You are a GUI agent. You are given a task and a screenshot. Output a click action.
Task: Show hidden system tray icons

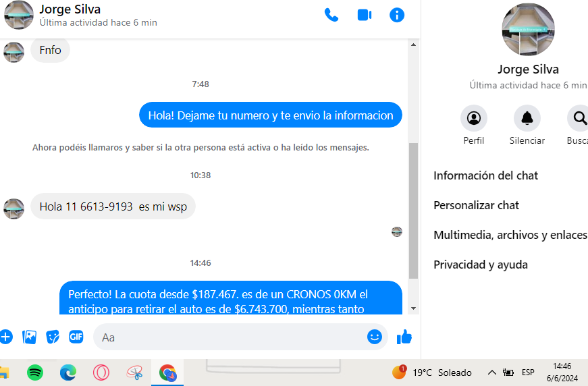pos(491,373)
